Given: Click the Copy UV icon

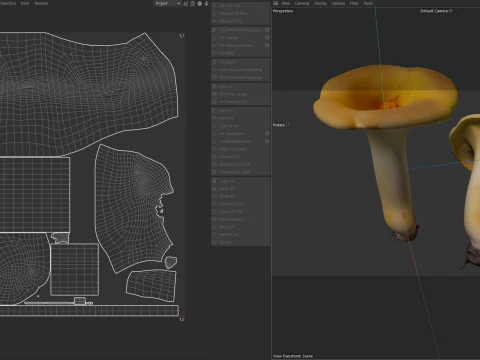Looking at the screenshot, I should tap(214, 181).
